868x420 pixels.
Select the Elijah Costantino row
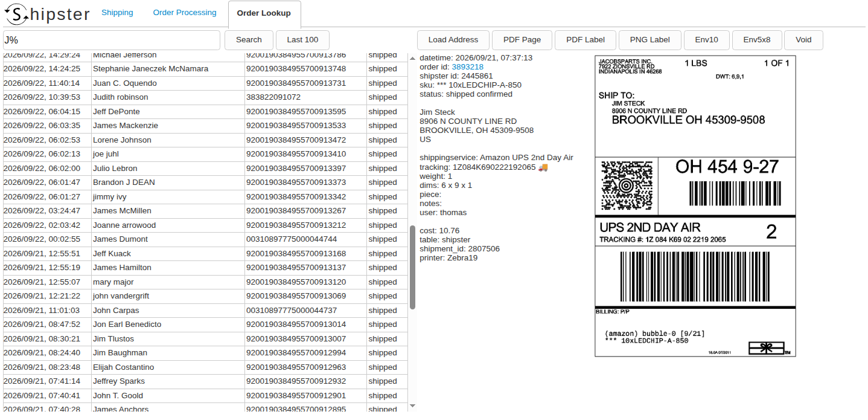(205, 367)
